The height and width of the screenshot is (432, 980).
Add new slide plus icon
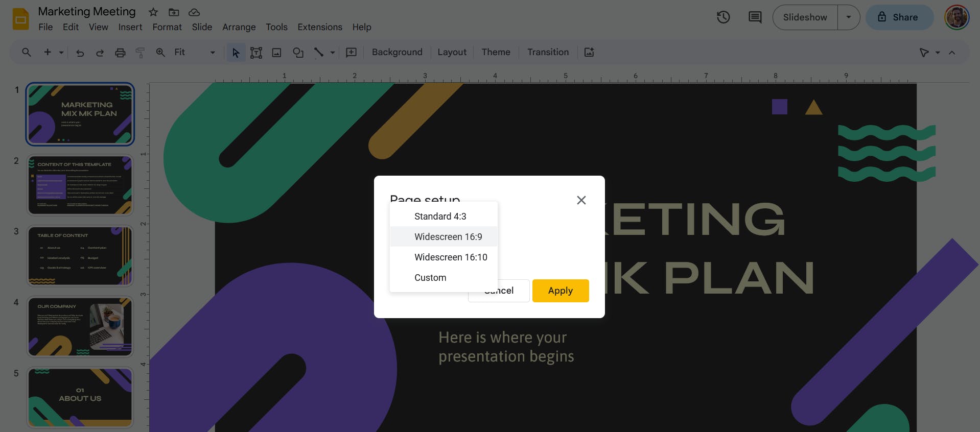[x=48, y=52]
